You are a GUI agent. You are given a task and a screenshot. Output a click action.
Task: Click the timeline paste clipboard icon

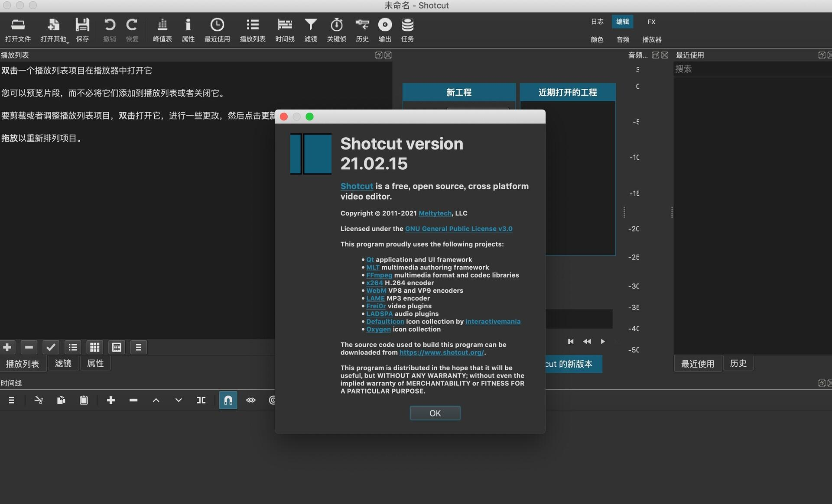tap(84, 401)
